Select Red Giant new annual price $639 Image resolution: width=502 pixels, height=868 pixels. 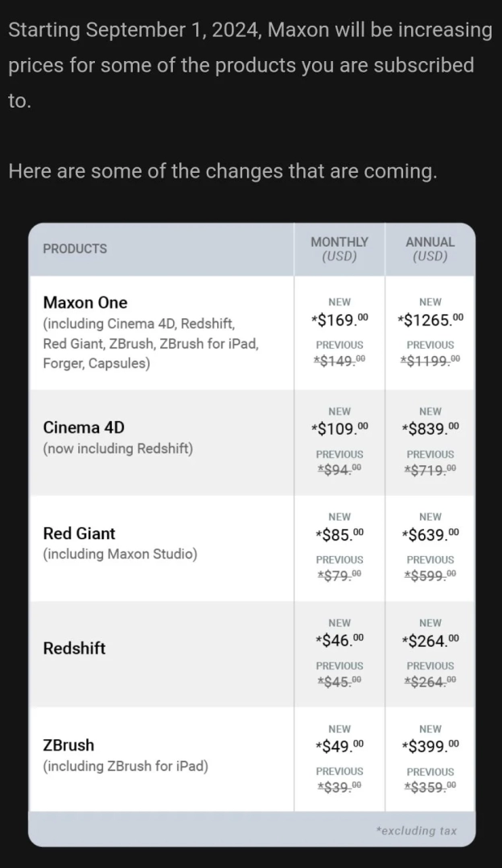[430, 534]
